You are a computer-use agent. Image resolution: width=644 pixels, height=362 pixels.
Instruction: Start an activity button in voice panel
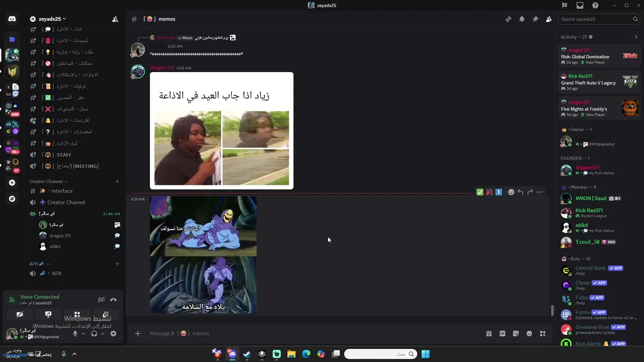pyautogui.click(x=77, y=314)
